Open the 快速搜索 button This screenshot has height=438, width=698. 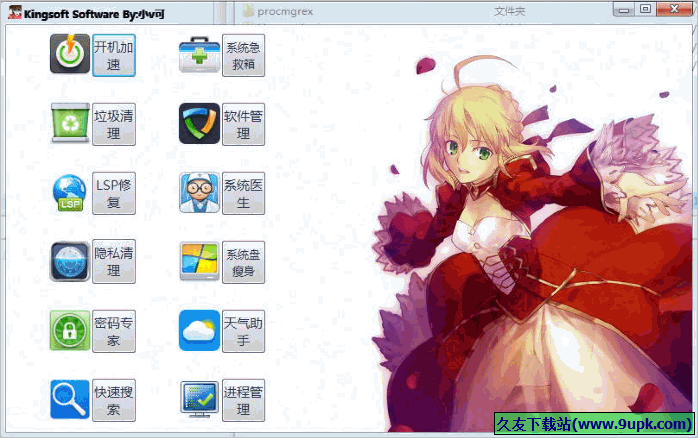point(114,400)
